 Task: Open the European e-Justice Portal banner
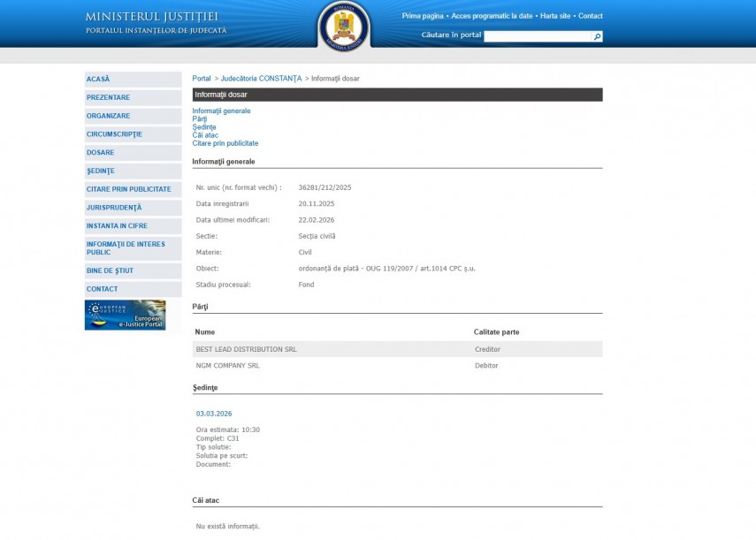[x=125, y=316]
